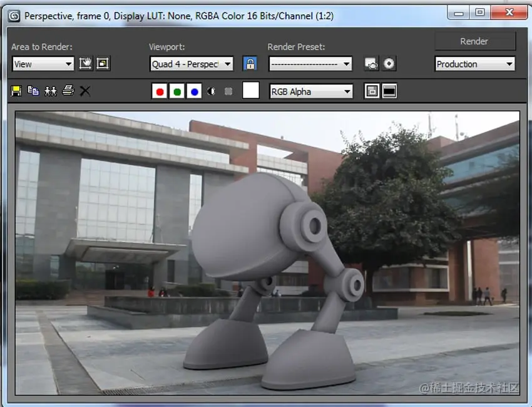This screenshot has width=532, height=407.
Task: Click the render window application icon
Action: [14, 16]
